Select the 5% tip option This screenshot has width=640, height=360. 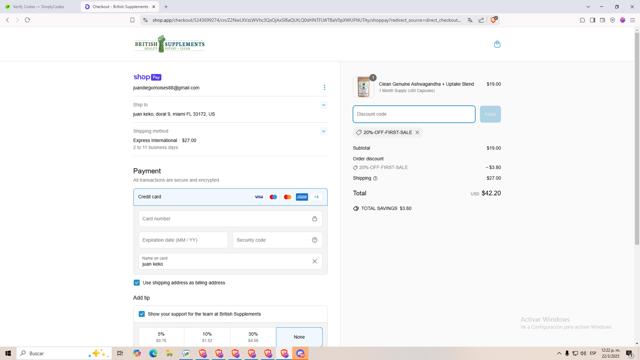click(x=161, y=337)
